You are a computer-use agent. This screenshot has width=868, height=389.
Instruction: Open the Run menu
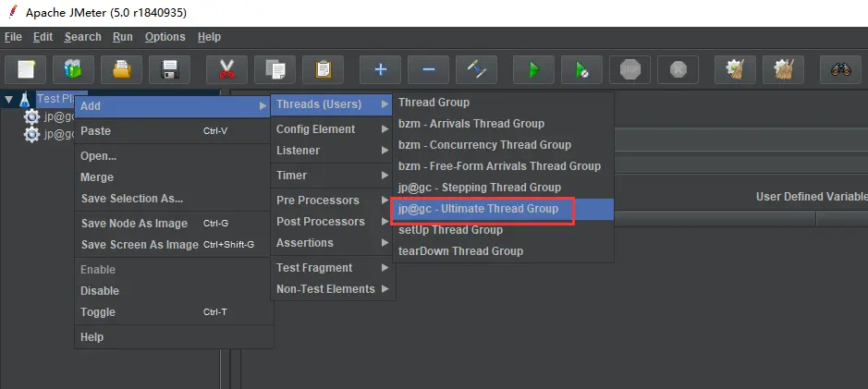[x=122, y=37]
